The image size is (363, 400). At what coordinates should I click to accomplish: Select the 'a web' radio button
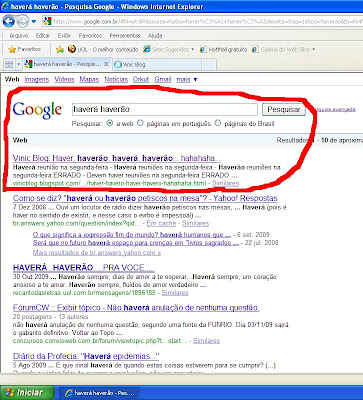110,123
